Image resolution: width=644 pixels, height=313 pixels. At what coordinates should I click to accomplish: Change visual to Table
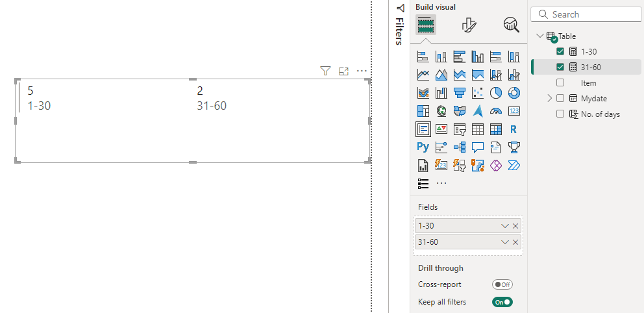(x=478, y=129)
